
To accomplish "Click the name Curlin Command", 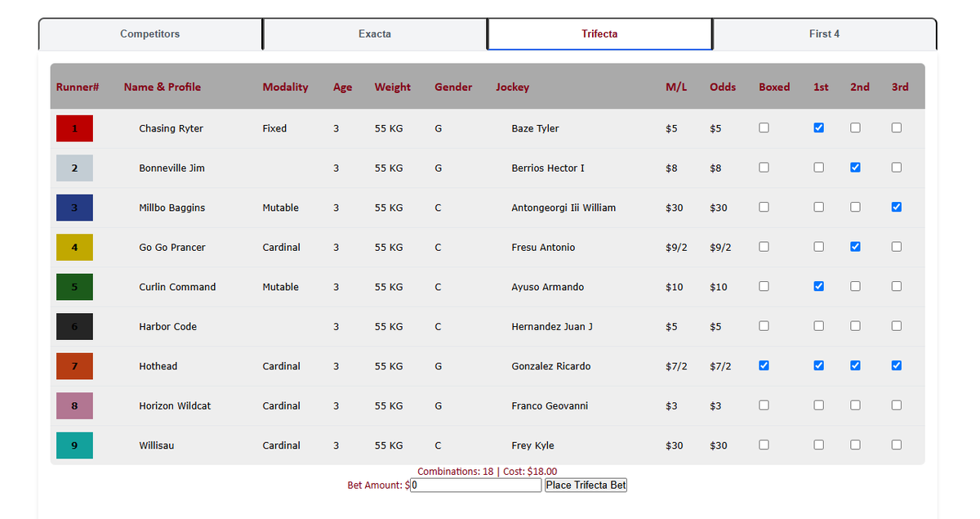I will 177,287.
